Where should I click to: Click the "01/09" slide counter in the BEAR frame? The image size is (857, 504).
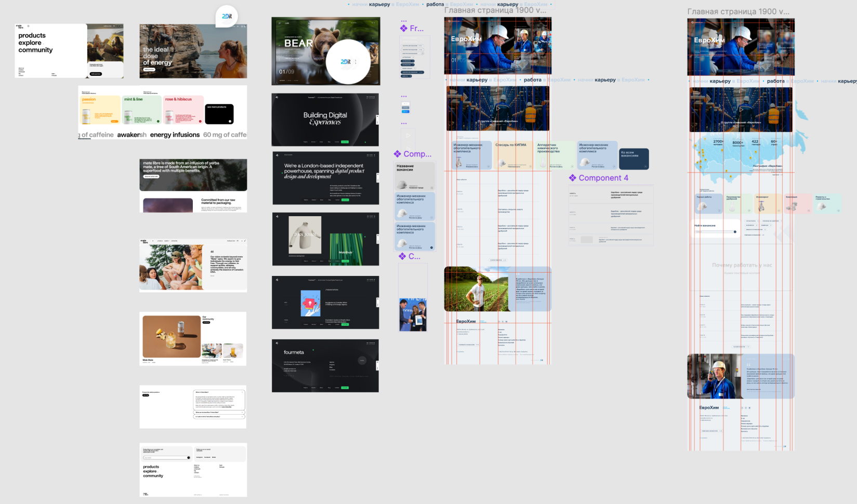[286, 72]
